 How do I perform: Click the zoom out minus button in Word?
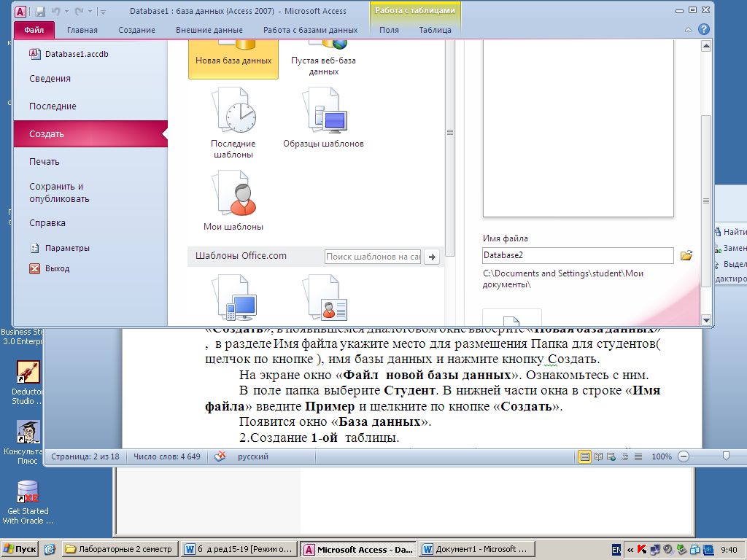click(683, 456)
